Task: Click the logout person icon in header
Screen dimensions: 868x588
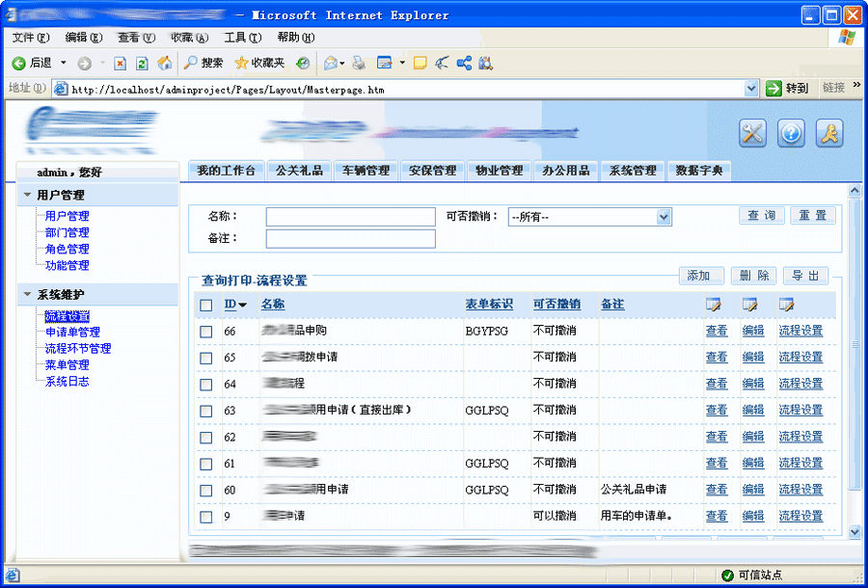Action: (x=829, y=134)
